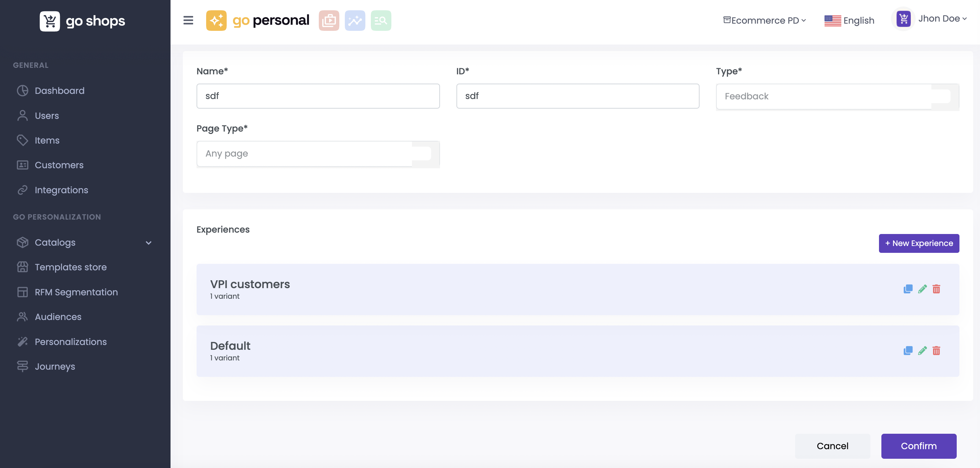Expand the Catalogs submenu

coord(148,243)
